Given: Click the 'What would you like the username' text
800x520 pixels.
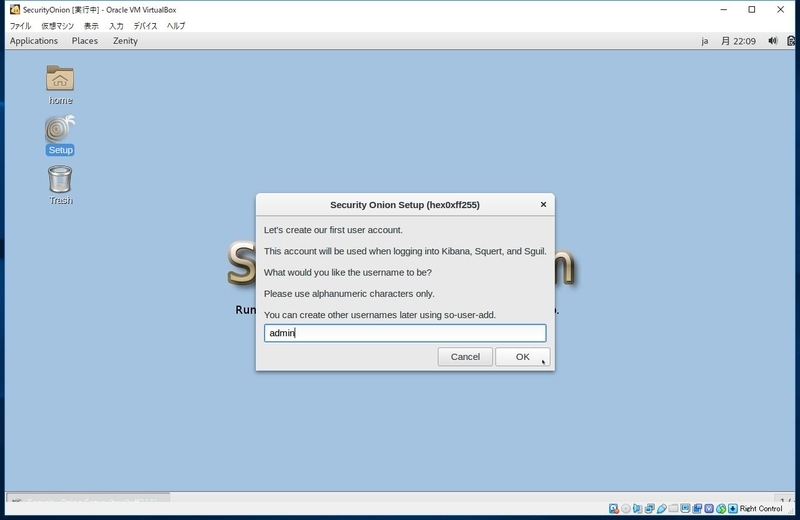Looking at the screenshot, I should (x=347, y=272).
